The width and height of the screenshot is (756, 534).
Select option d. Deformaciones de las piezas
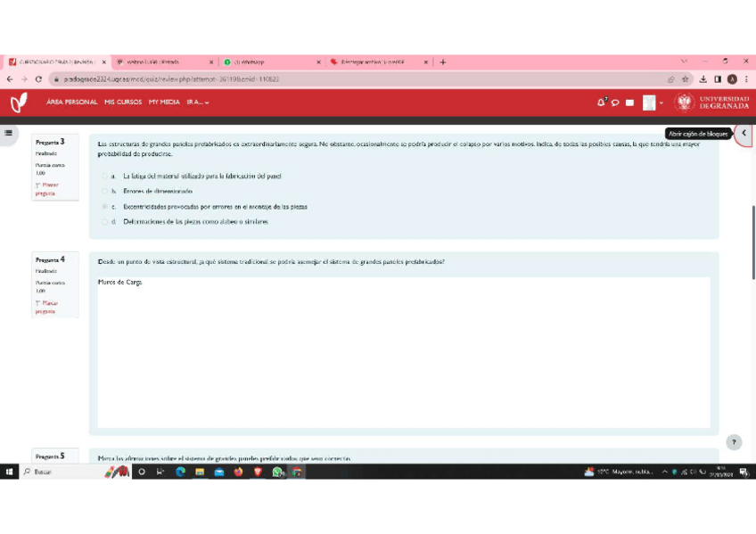click(x=104, y=222)
